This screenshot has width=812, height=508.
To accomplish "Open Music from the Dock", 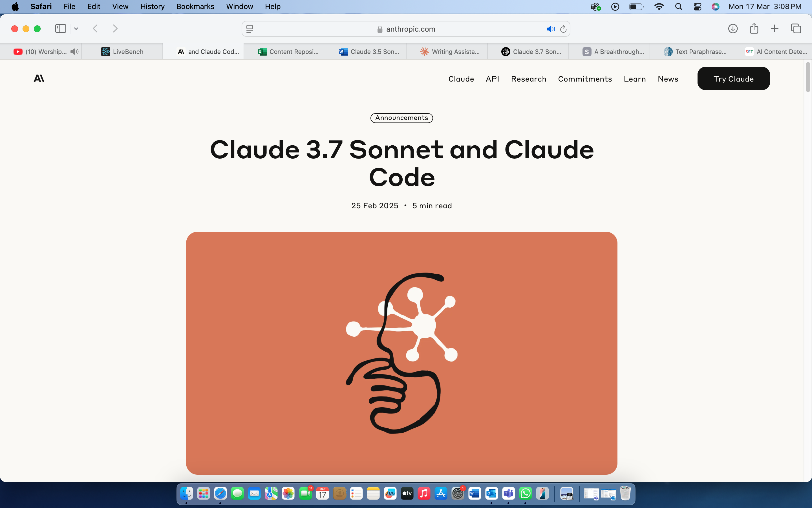I will click(424, 494).
